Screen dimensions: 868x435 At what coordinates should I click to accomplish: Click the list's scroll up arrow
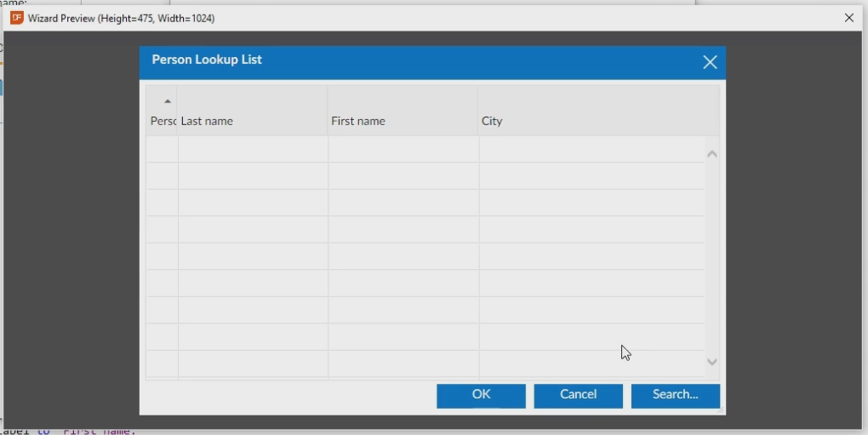pos(712,154)
